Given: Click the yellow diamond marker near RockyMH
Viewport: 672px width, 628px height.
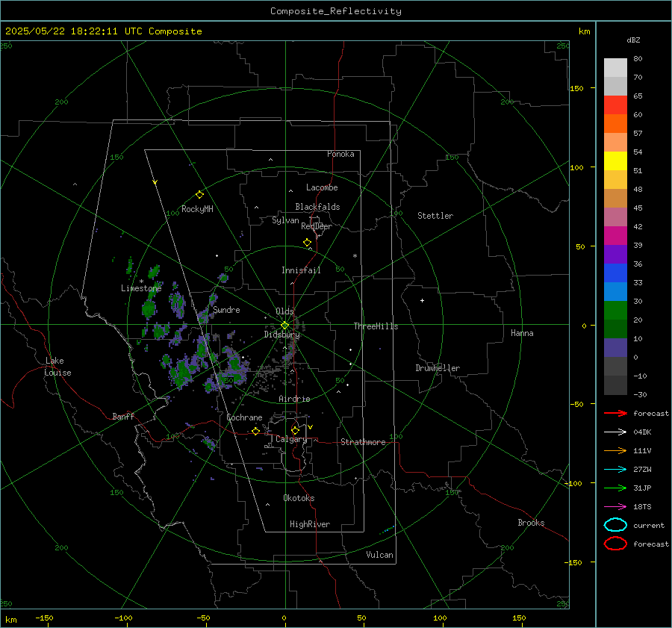Looking at the screenshot, I should pyautogui.click(x=199, y=195).
